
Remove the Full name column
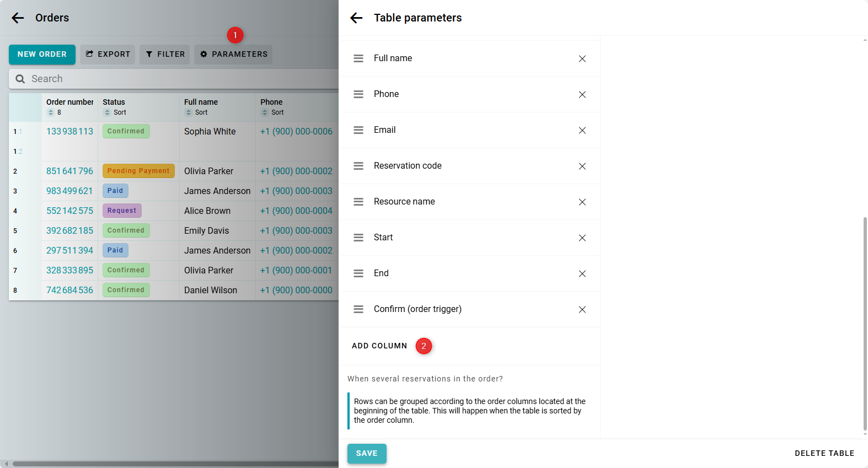point(582,59)
